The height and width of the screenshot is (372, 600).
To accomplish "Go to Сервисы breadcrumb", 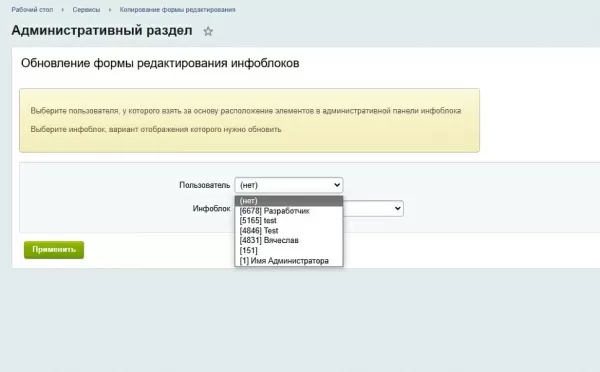I will coord(86,10).
